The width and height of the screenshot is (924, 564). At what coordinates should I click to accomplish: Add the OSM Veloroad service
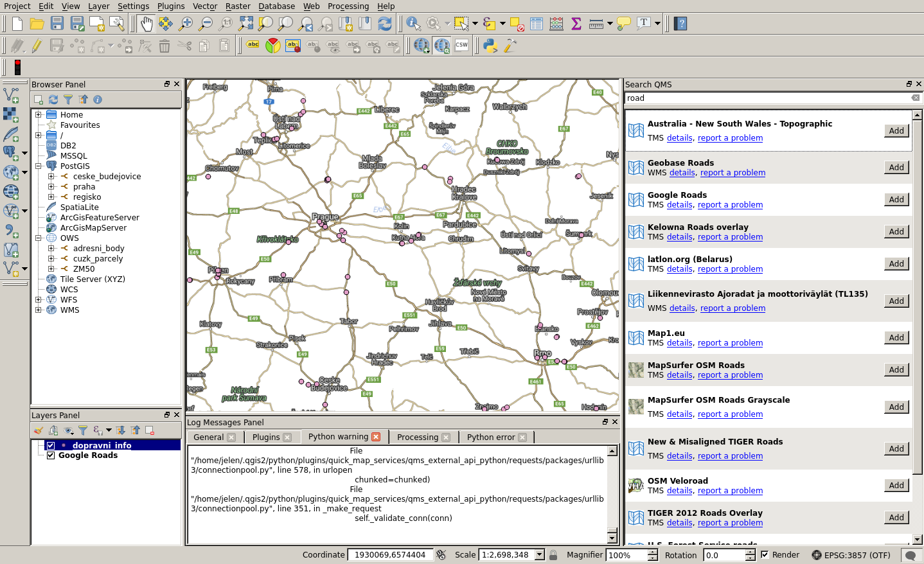(x=896, y=486)
